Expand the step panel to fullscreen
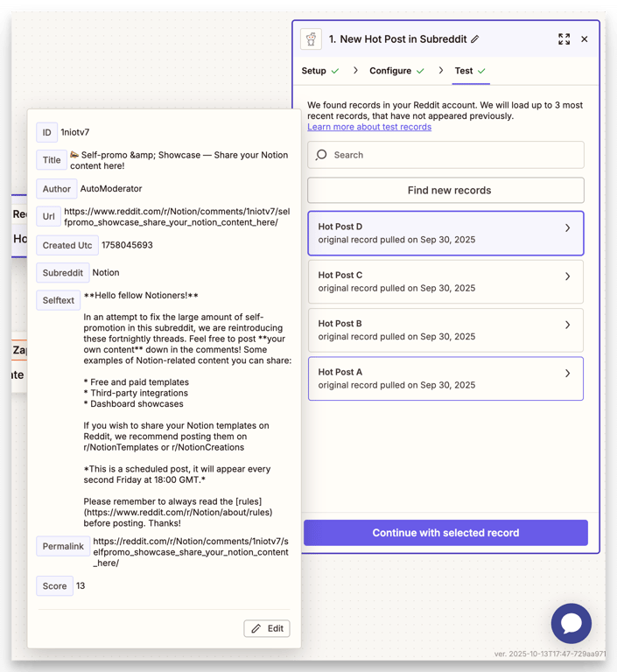 point(564,39)
